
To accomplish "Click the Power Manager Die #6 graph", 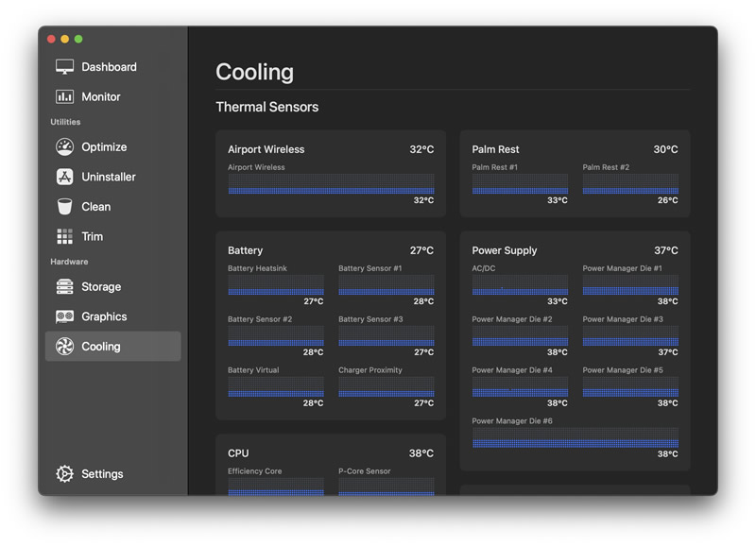I will coord(576,437).
